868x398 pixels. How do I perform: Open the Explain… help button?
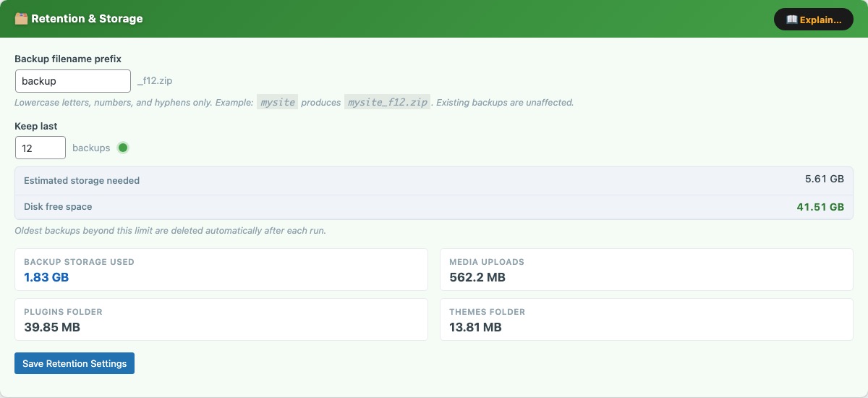pyautogui.click(x=813, y=20)
